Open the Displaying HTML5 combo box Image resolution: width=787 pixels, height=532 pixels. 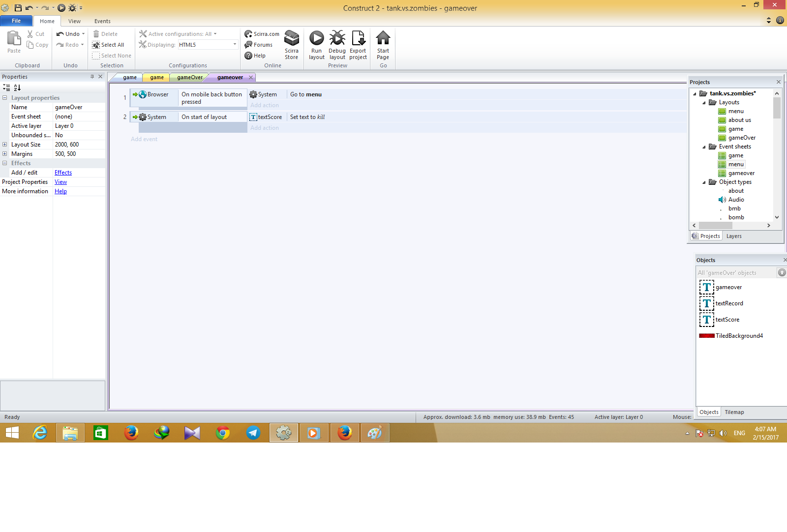coord(208,45)
